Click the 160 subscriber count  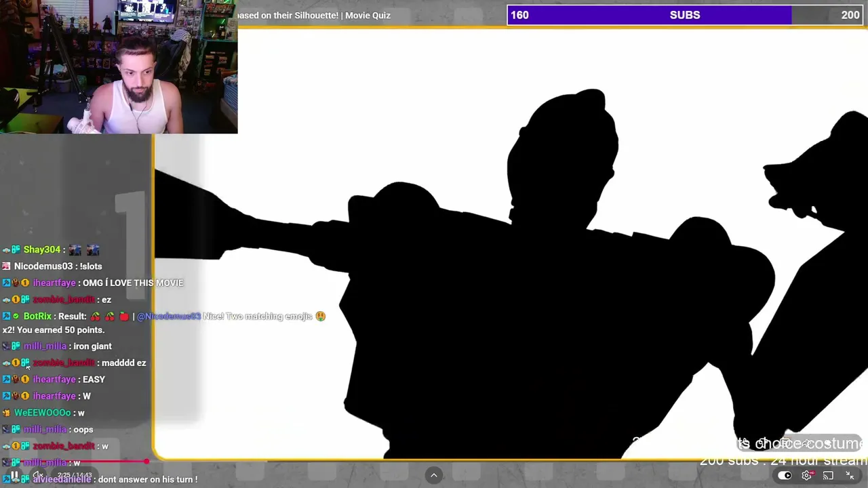click(x=519, y=15)
